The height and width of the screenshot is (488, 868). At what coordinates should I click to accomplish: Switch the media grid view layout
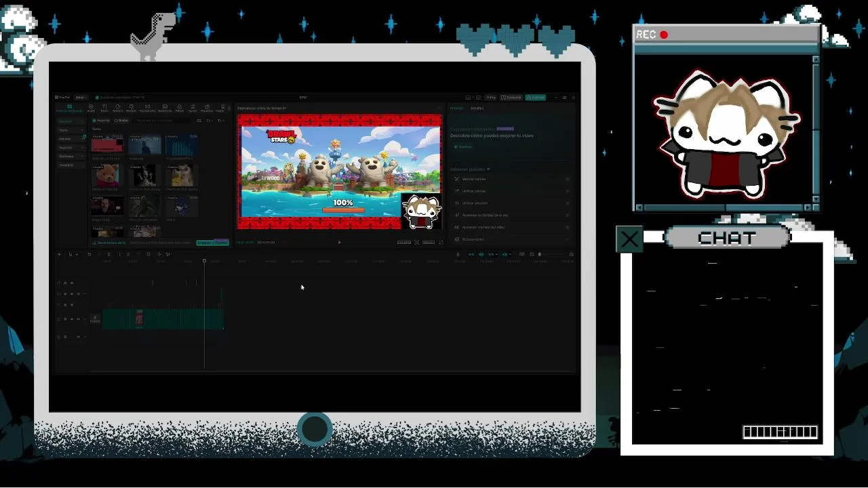point(199,121)
